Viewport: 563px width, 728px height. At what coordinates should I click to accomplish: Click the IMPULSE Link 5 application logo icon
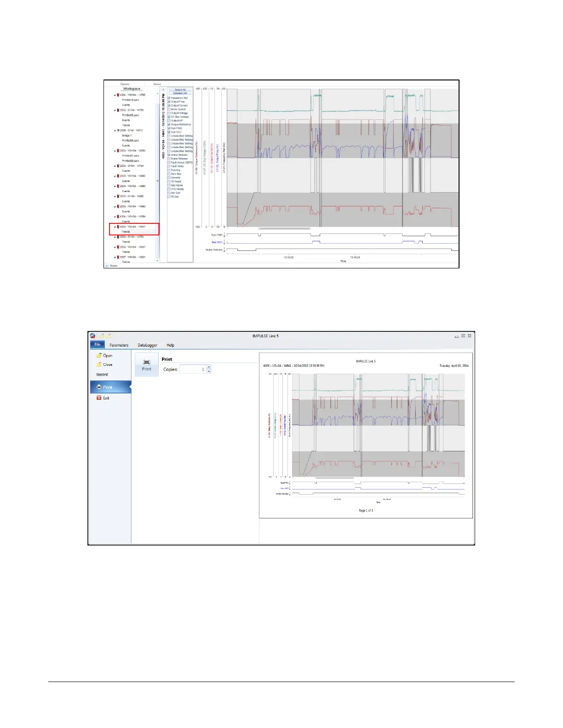[x=93, y=336]
